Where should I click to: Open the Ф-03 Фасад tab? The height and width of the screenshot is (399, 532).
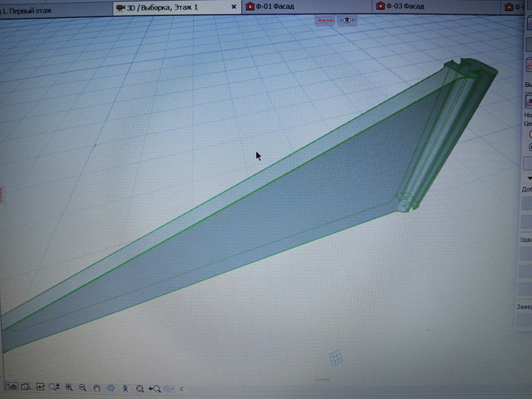[x=405, y=6]
